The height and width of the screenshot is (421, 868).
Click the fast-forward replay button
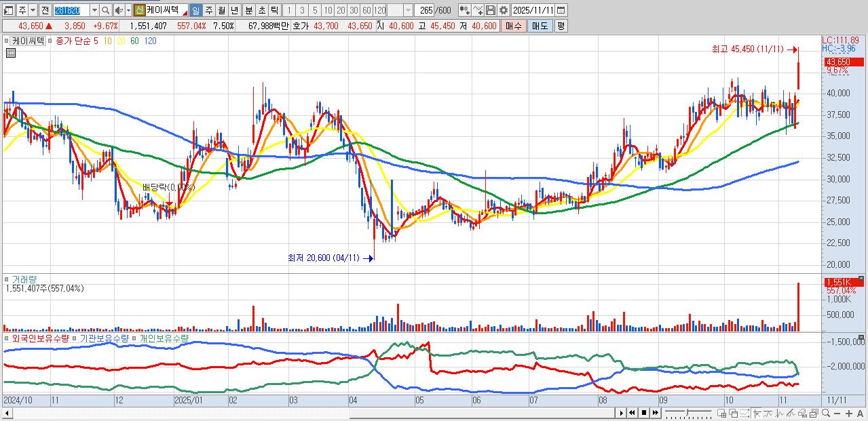click(x=656, y=412)
